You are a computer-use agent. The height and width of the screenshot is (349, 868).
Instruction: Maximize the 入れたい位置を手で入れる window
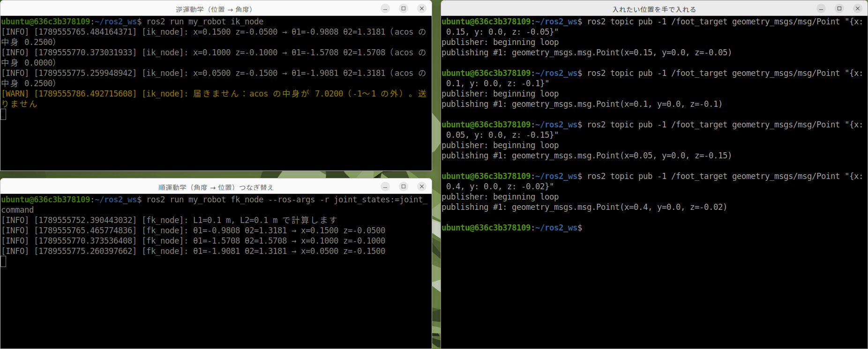tap(839, 8)
